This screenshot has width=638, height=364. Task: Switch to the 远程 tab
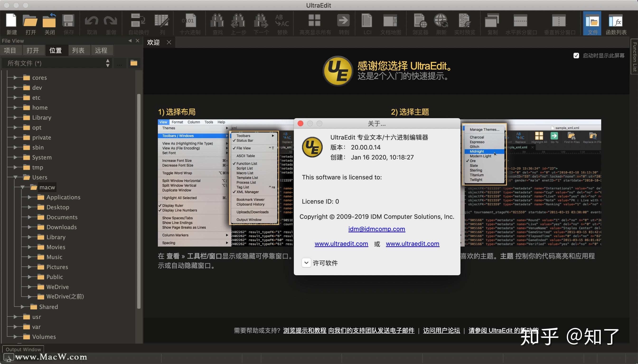point(102,50)
